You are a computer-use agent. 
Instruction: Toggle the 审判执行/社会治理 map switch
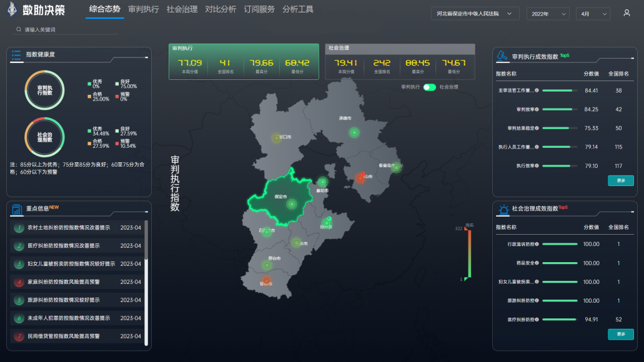429,87
